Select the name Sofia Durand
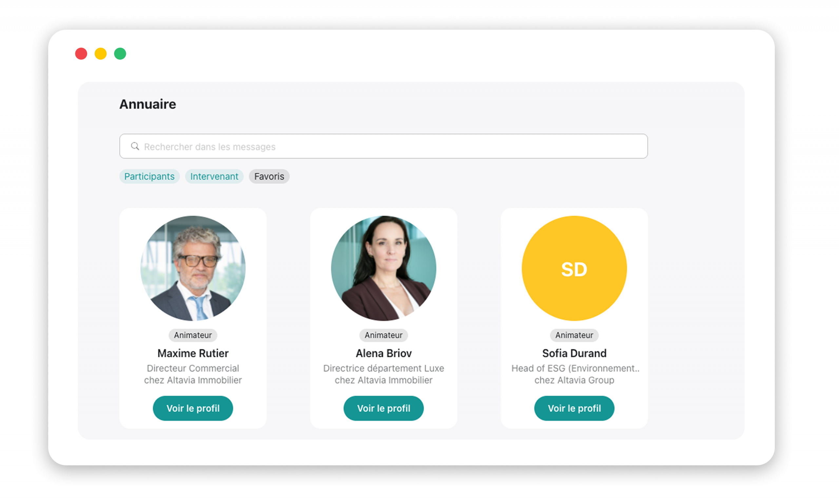The height and width of the screenshot is (504, 839). [x=574, y=353]
